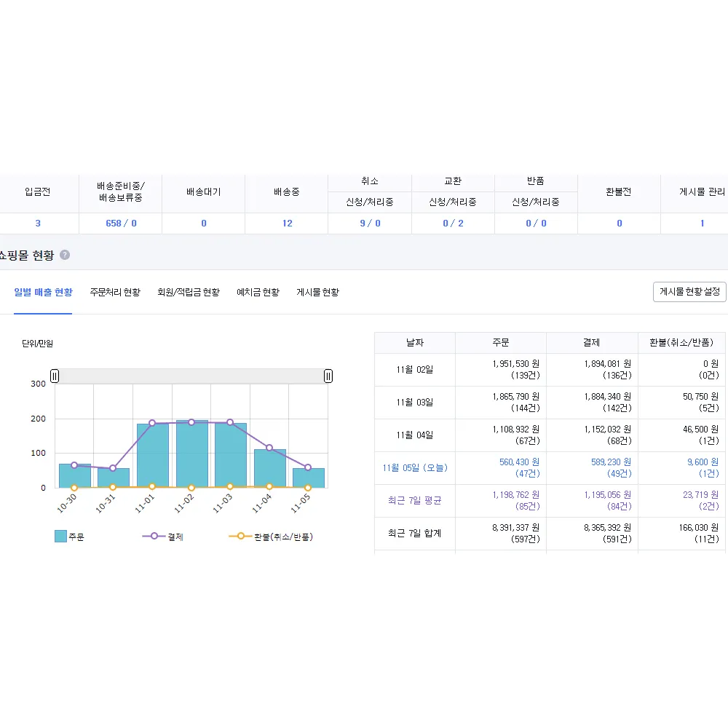
Task: Click the left chart range handle icon
Action: (x=54, y=376)
